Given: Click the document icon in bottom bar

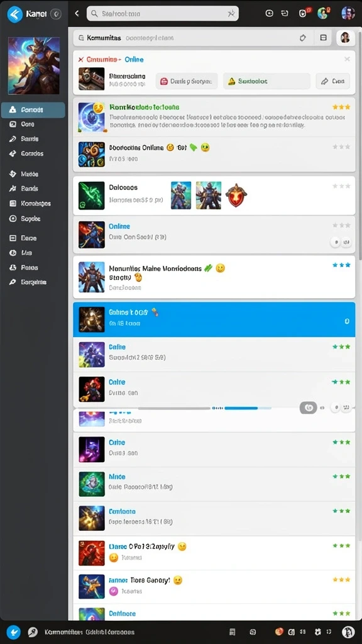Looking at the screenshot, I should (233, 632).
